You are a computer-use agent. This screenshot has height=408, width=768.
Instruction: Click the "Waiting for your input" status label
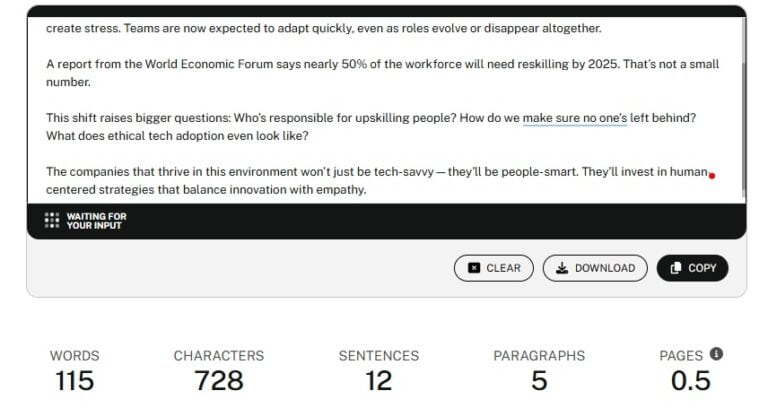point(96,221)
